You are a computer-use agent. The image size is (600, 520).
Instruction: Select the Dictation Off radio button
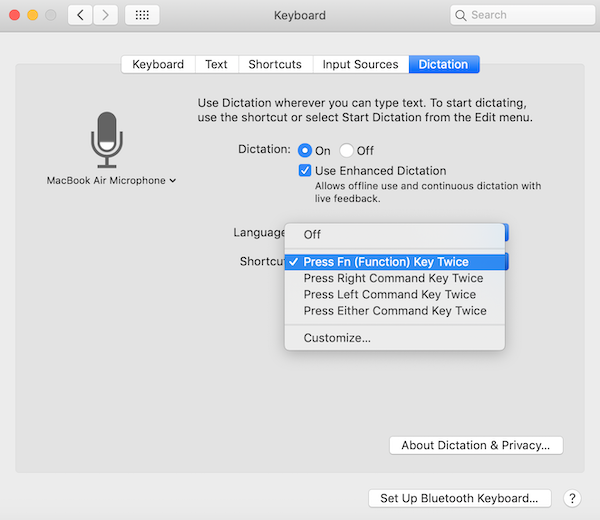(346, 150)
